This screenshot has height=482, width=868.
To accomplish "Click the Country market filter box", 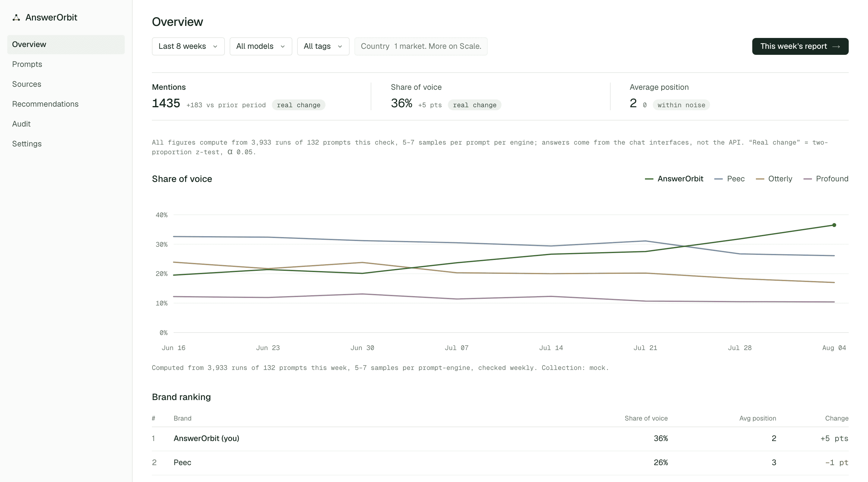I will click(421, 46).
